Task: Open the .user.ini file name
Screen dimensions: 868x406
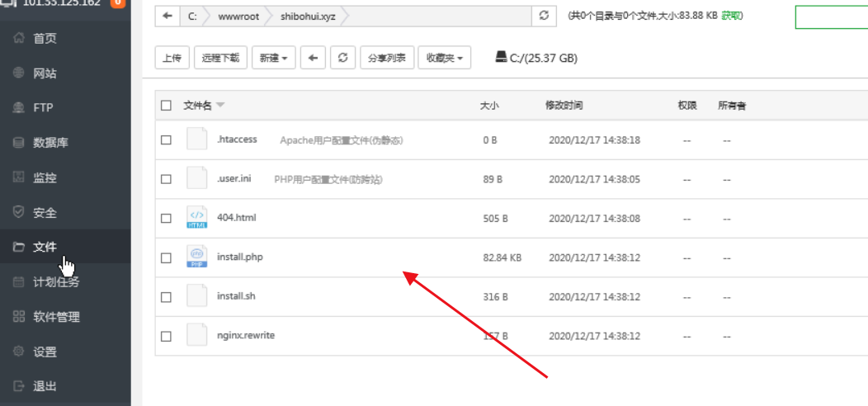Action: [x=234, y=178]
